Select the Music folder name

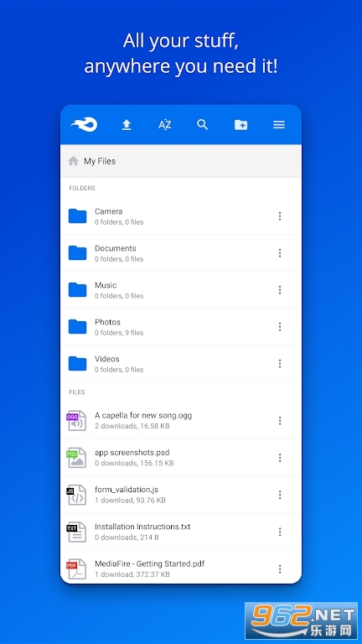tap(106, 285)
